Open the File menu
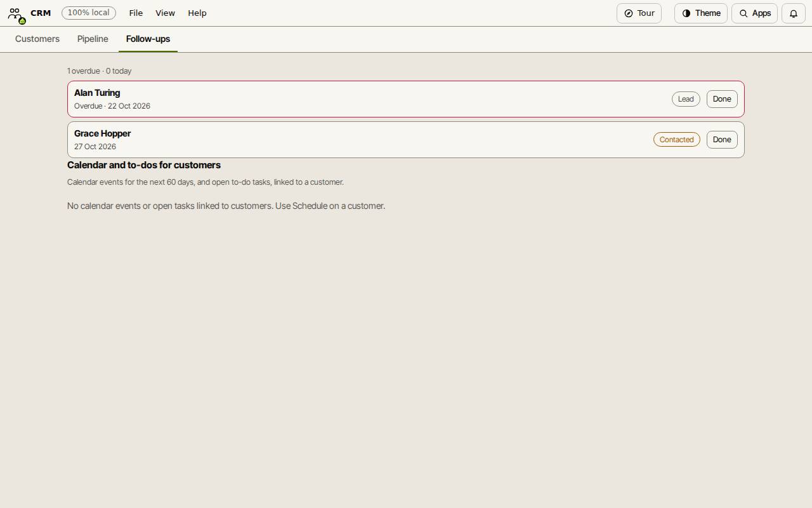The width and height of the screenshot is (812, 508). click(x=136, y=13)
